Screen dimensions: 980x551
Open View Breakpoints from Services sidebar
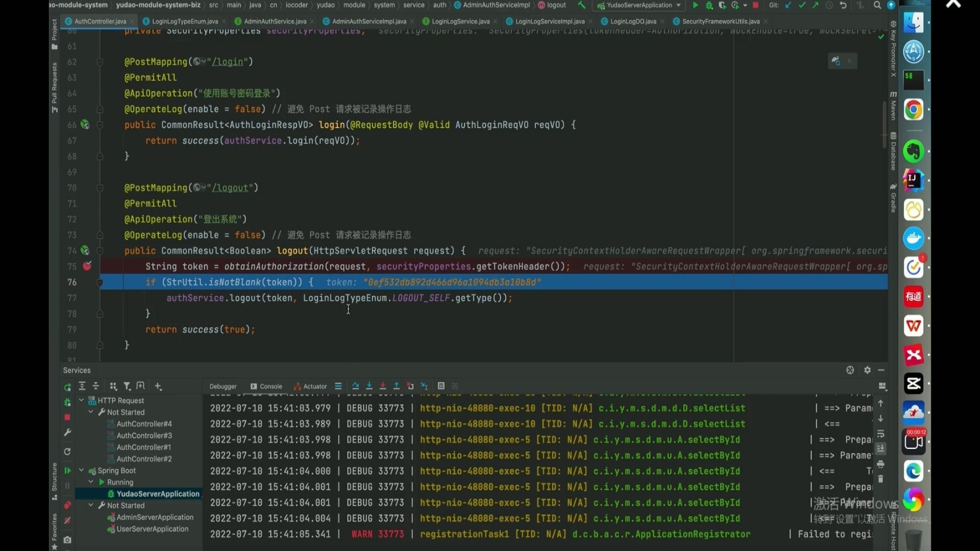point(67,505)
